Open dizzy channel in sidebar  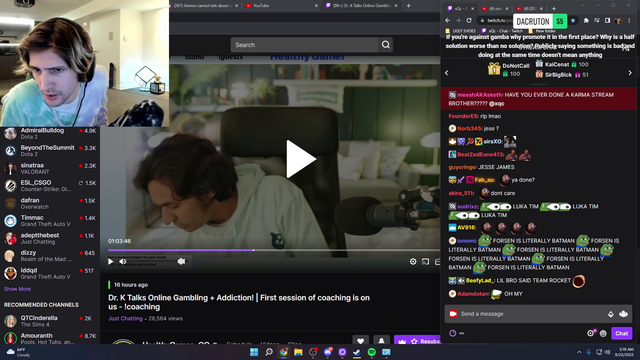click(x=50, y=256)
